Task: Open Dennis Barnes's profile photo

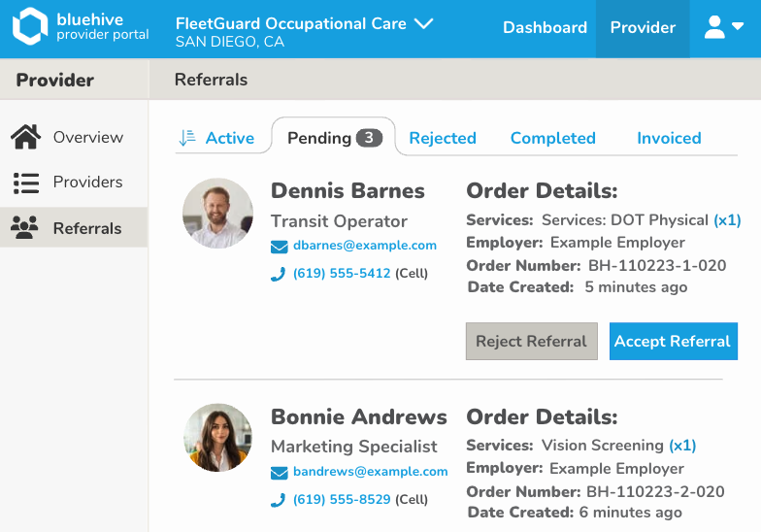Action: [x=217, y=213]
